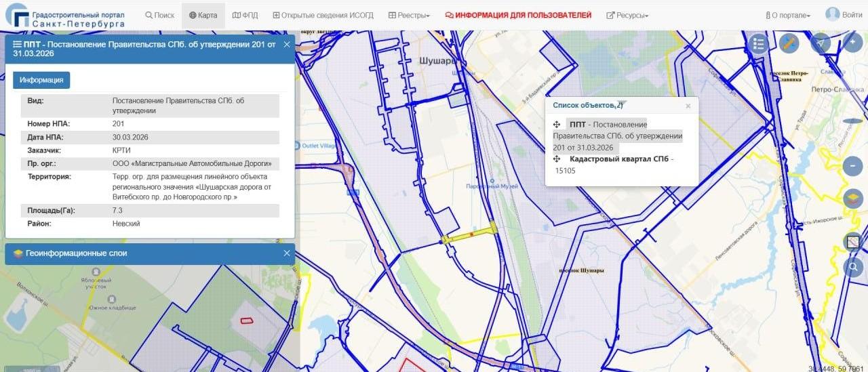868x372 pixels.
Task: Open the ФПД menu item
Action: point(245,15)
